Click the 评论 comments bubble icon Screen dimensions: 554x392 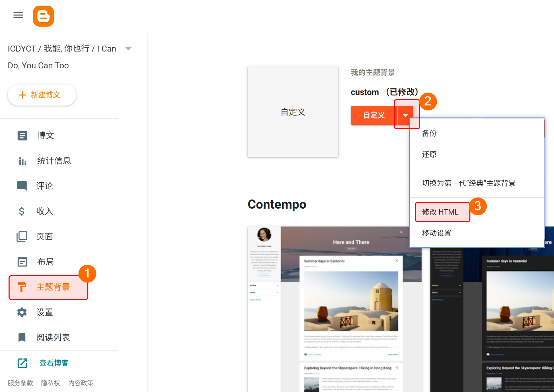pyautogui.click(x=22, y=186)
